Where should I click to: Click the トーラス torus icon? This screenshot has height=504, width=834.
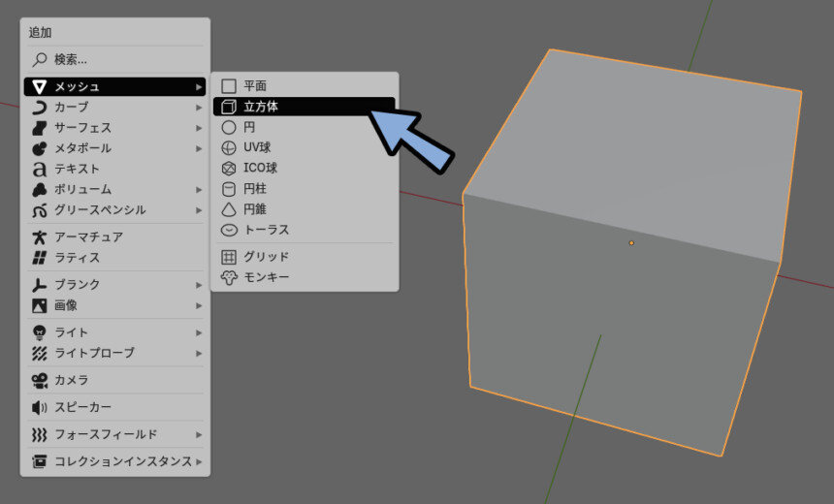click(229, 231)
